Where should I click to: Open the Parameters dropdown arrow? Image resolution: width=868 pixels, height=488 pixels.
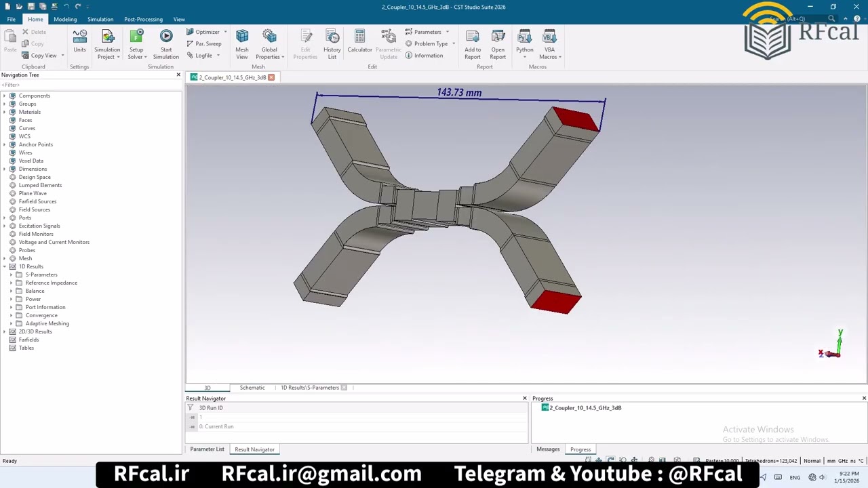(x=447, y=32)
